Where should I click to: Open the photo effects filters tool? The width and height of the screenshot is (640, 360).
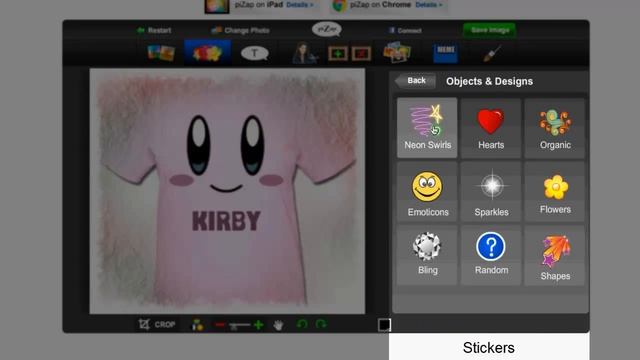pos(161,53)
